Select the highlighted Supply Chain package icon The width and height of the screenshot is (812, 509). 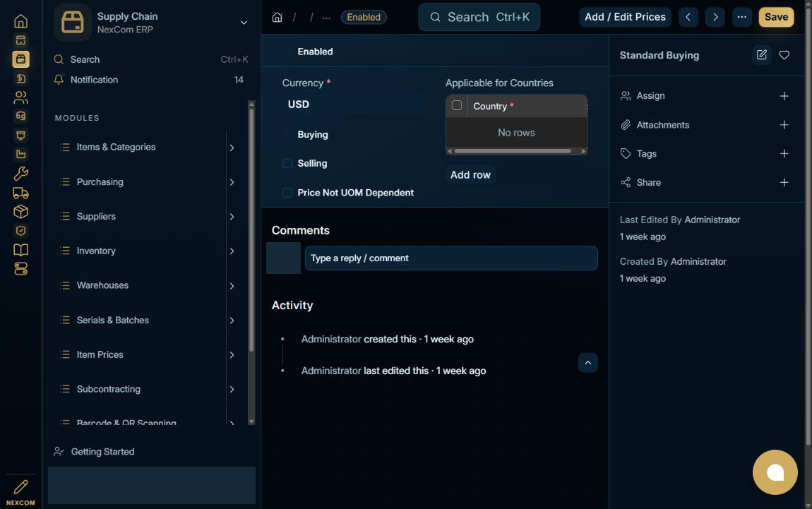[20, 59]
